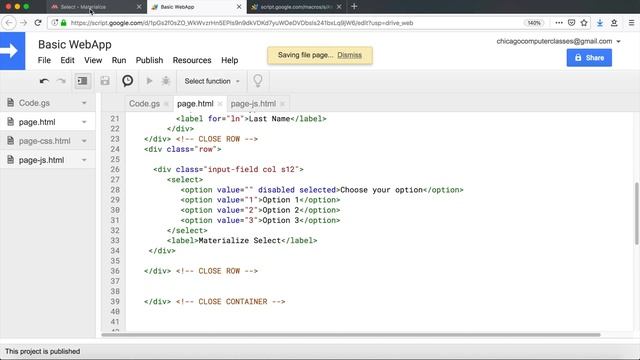Open the browser downloads arrow icon

pyautogui.click(x=600, y=23)
